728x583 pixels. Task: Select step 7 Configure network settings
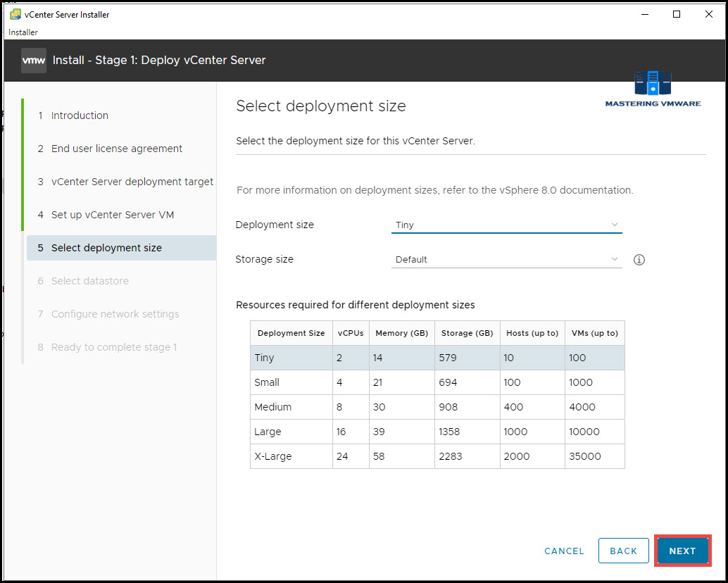point(108,314)
